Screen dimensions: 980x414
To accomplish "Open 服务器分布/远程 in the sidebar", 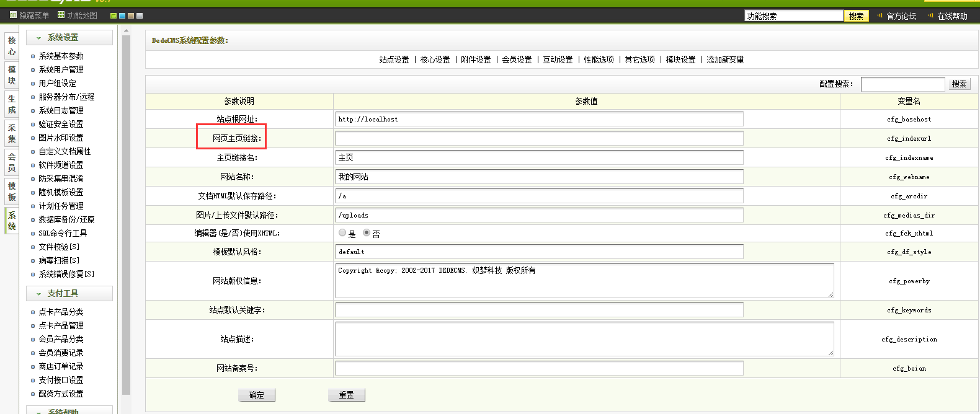I will [x=66, y=97].
